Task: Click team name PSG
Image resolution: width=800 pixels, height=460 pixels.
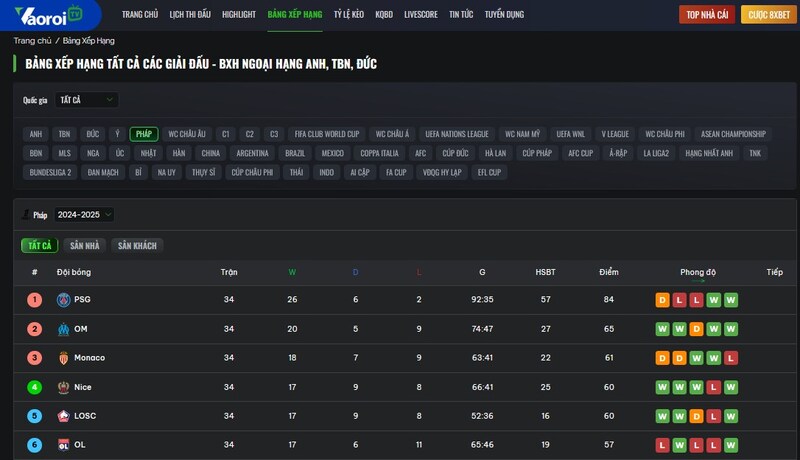Action: [82, 299]
